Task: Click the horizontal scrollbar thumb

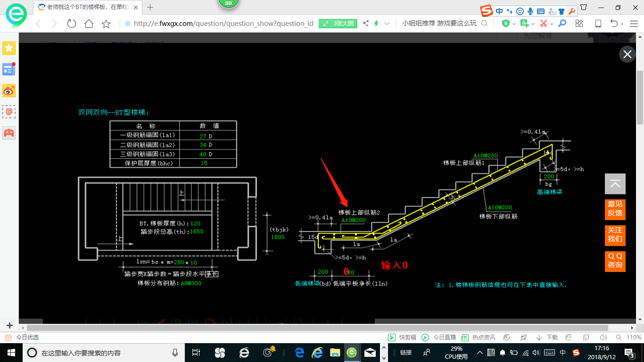Action: [x=317, y=328]
